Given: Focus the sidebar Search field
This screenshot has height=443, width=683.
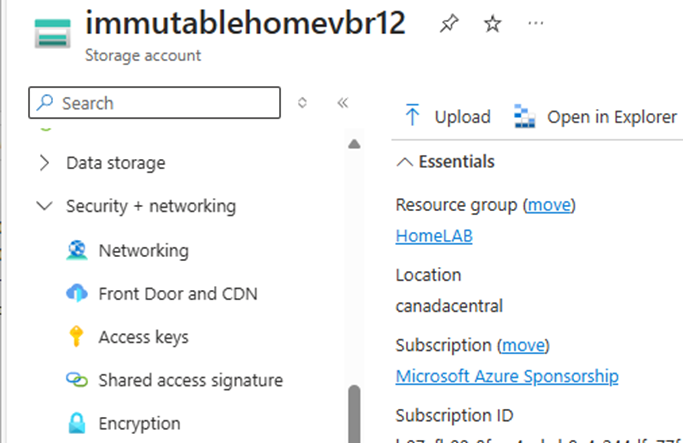Looking at the screenshot, I should click(154, 103).
